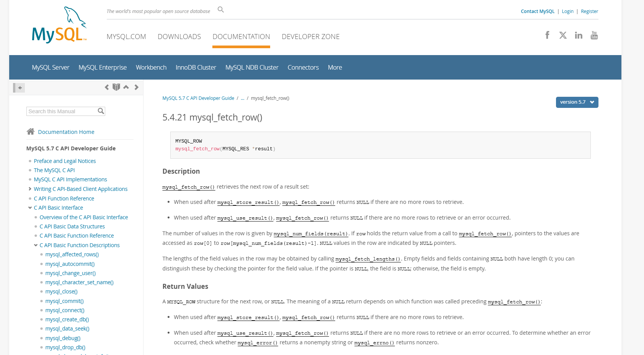Expand the breadcrumb ellipsis link
Image resolution: width=644 pixels, height=355 pixels.
(x=242, y=98)
